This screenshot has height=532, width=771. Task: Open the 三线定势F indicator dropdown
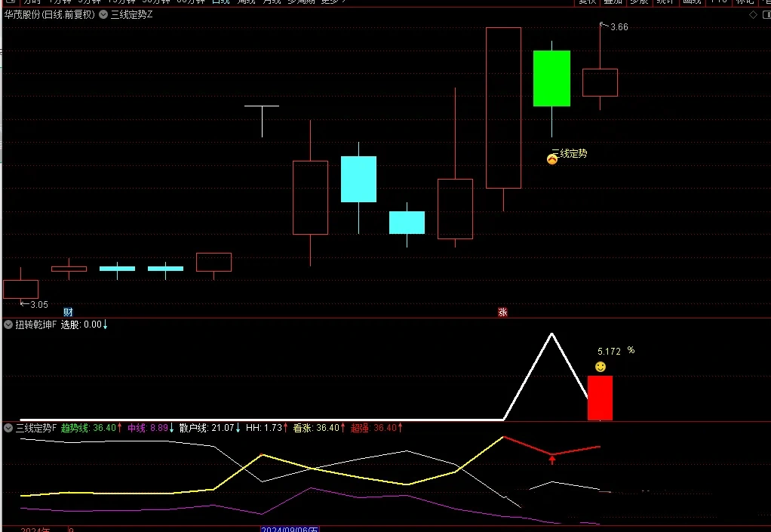8,428
